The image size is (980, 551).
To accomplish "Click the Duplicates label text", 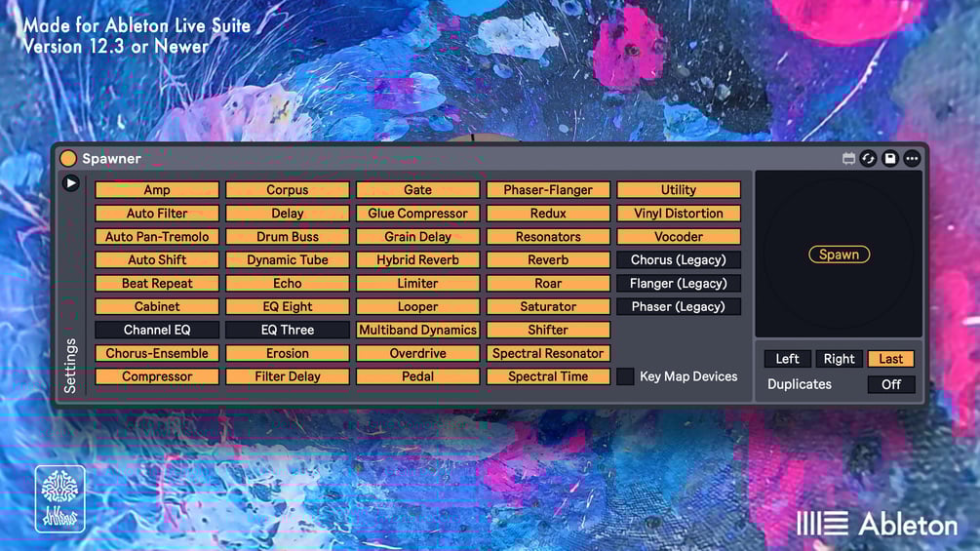I will point(800,384).
